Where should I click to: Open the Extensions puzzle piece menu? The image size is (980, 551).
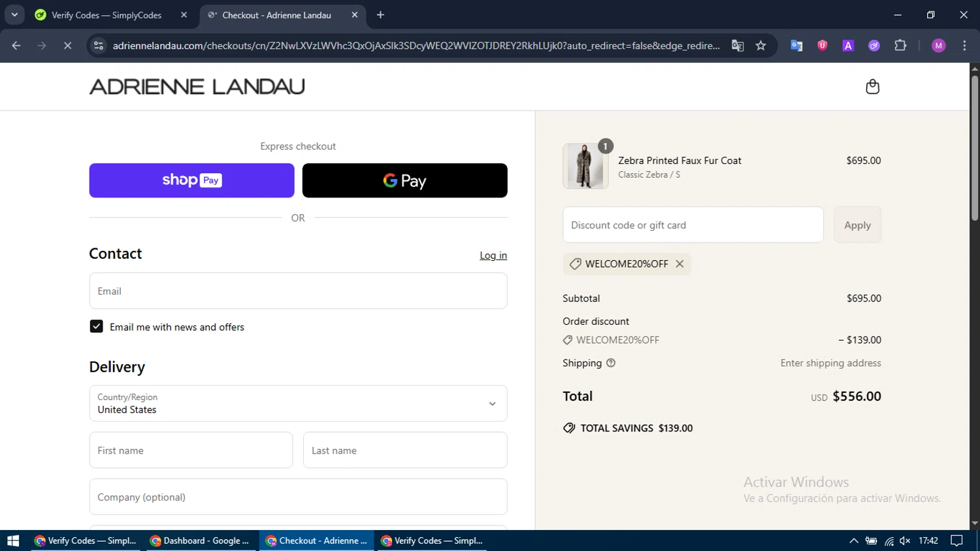pos(900,46)
